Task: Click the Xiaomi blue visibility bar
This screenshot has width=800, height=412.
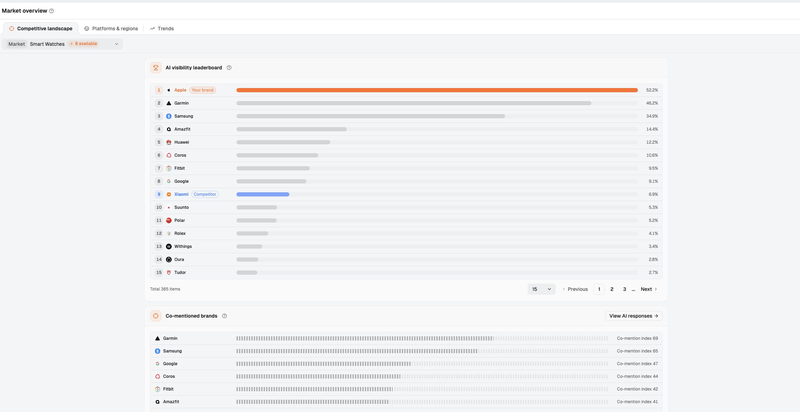Action: coord(263,194)
